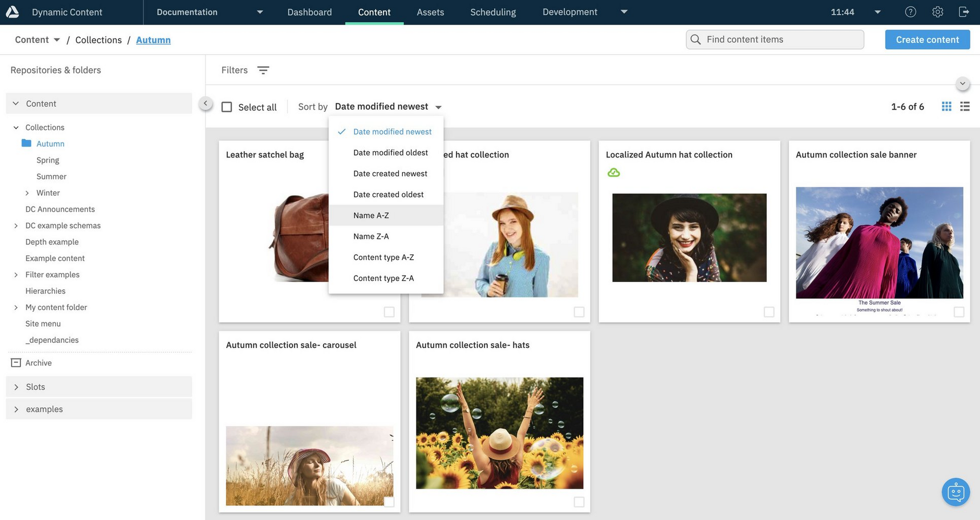The height and width of the screenshot is (520, 980).
Task: Click the search magnifier icon
Action: pyautogui.click(x=695, y=40)
